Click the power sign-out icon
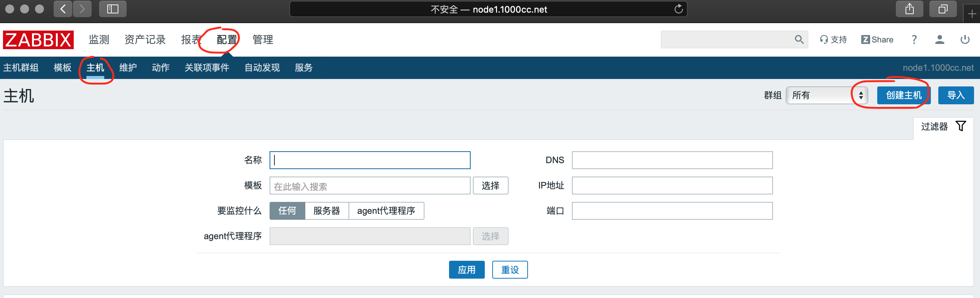Image resolution: width=980 pixels, height=298 pixels. [965, 39]
